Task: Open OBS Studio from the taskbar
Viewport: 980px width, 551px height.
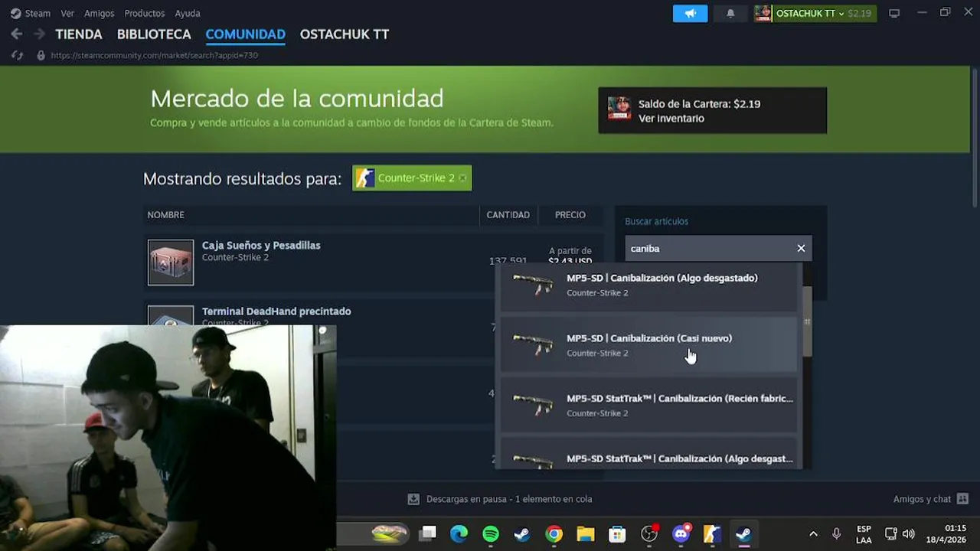Action: pyautogui.click(x=649, y=534)
